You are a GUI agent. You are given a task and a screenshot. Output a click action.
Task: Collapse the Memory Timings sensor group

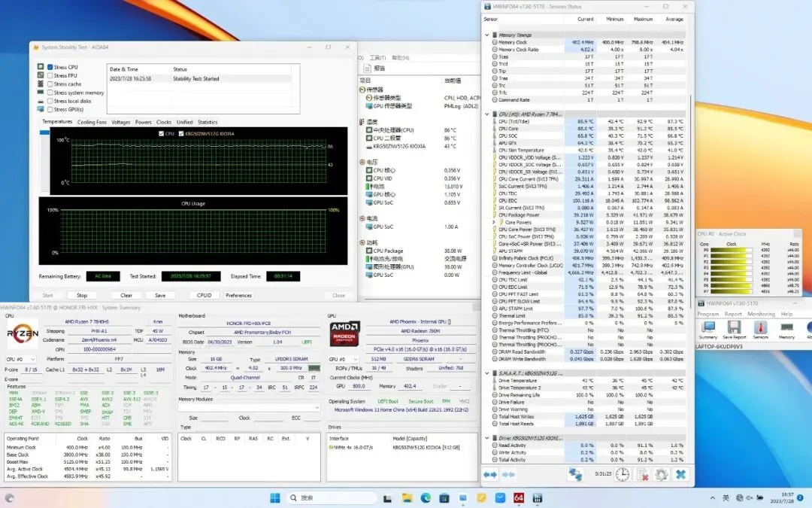coord(486,35)
